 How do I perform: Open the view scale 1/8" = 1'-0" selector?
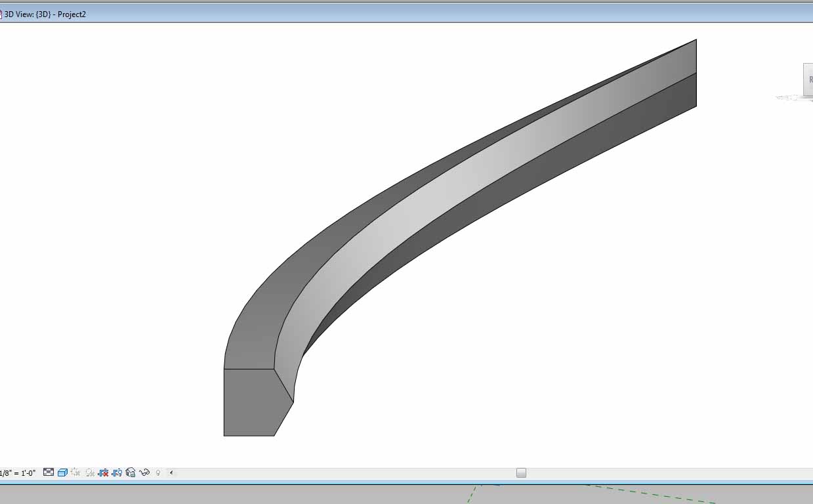pyautogui.click(x=18, y=472)
